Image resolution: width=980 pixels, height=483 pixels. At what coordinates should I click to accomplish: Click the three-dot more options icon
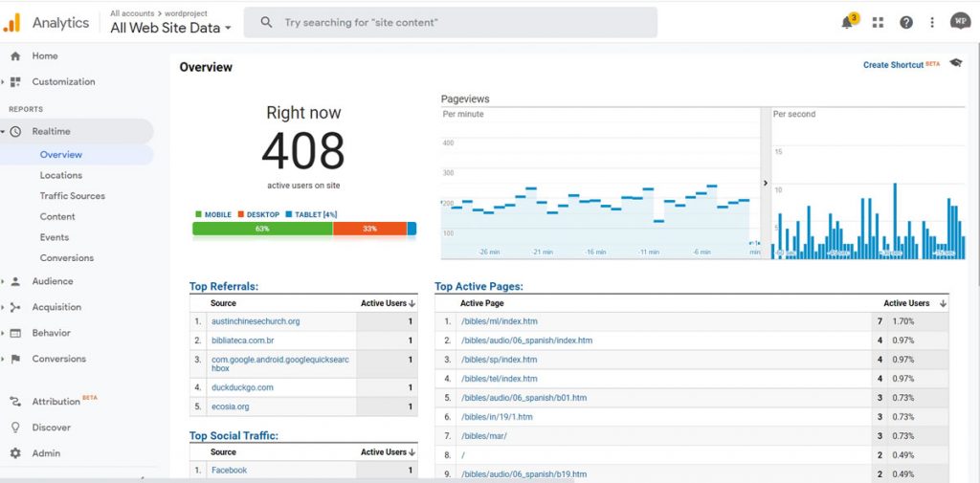click(932, 23)
